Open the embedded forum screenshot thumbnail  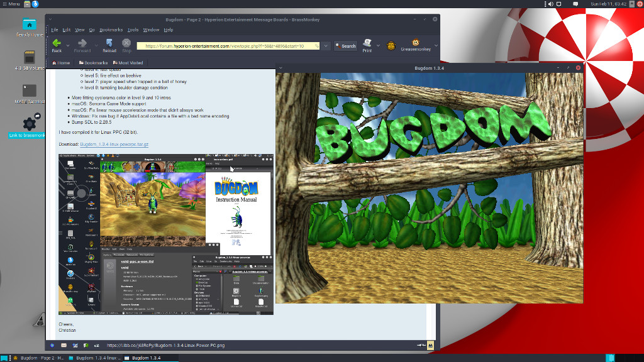pyautogui.click(x=166, y=234)
